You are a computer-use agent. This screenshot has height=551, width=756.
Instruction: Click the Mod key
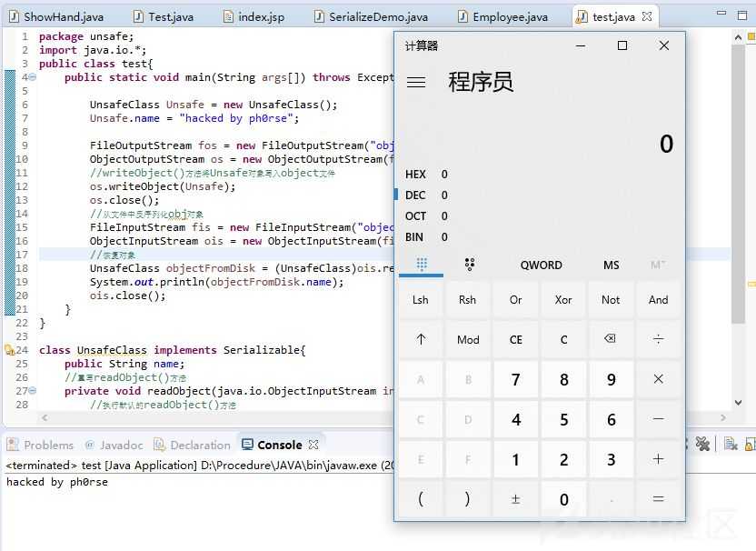click(468, 339)
